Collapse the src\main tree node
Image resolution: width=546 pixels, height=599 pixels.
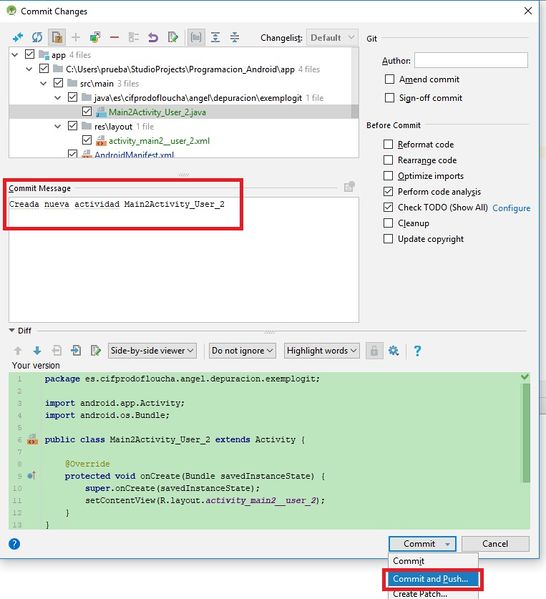coord(43,83)
